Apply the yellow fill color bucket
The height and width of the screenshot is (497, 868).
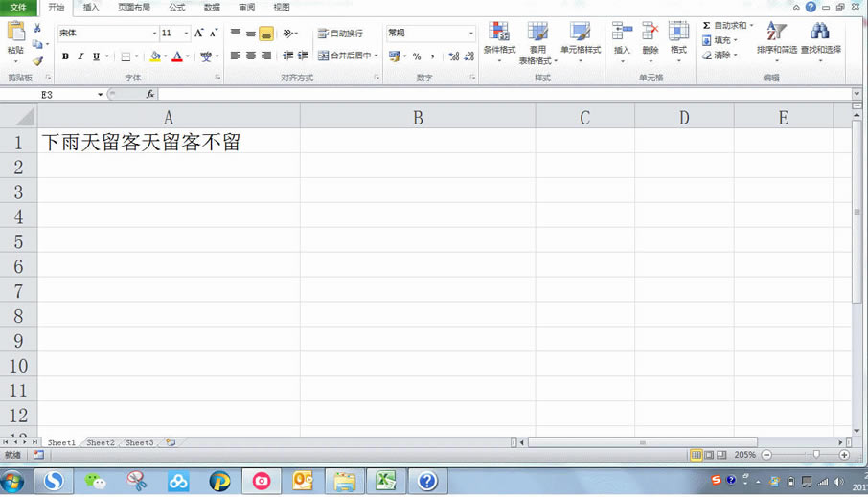(x=155, y=56)
